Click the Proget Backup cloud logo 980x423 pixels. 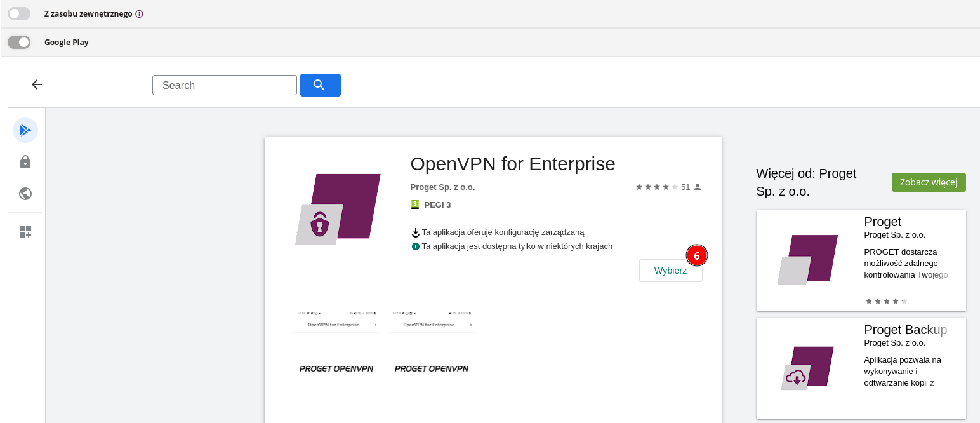click(x=807, y=368)
